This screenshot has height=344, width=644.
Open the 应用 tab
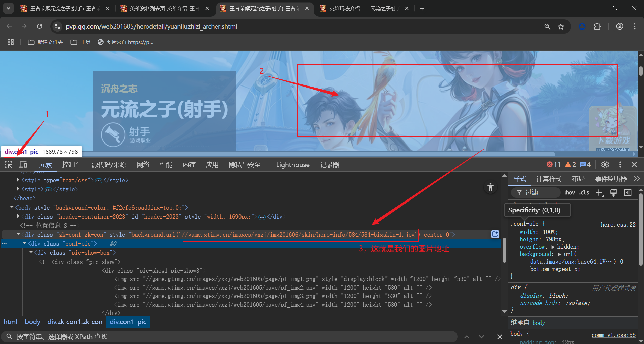pyautogui.click(x=212, y=165)
